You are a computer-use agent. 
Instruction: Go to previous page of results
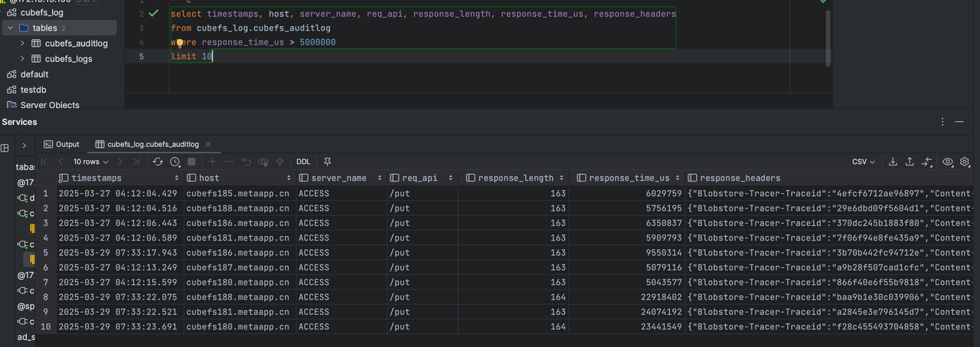point(60,162)
